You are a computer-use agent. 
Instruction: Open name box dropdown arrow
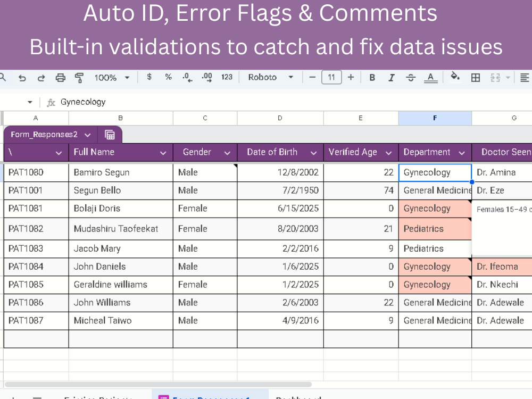[30, 102]
